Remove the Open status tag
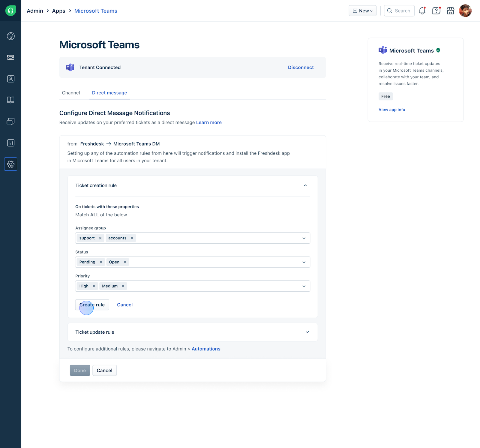 point(125,262)
